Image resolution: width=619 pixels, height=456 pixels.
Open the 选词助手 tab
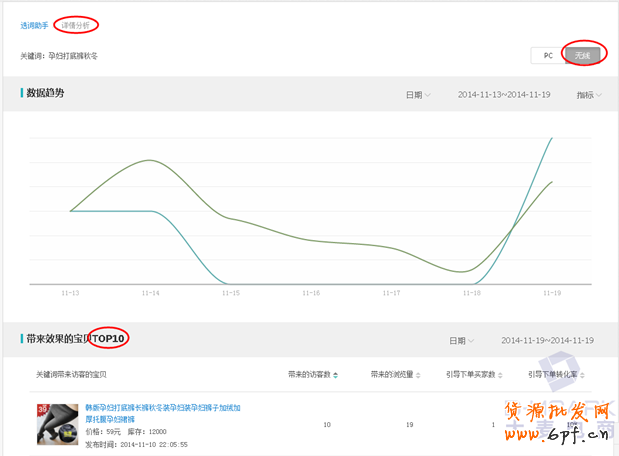(x=34, y=25)
